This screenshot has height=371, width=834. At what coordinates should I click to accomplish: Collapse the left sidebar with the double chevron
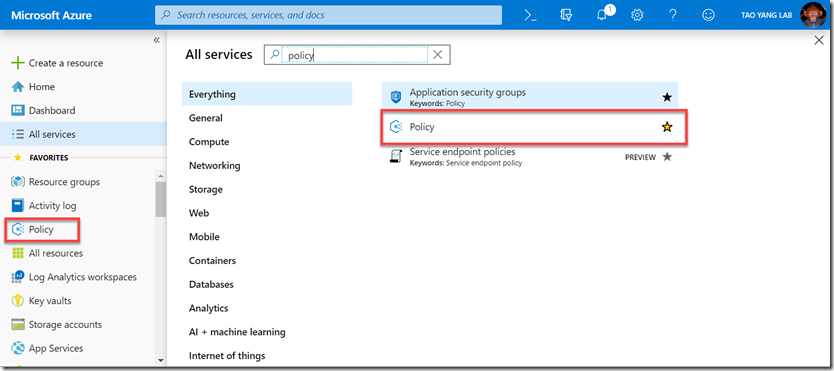[156, 40]
